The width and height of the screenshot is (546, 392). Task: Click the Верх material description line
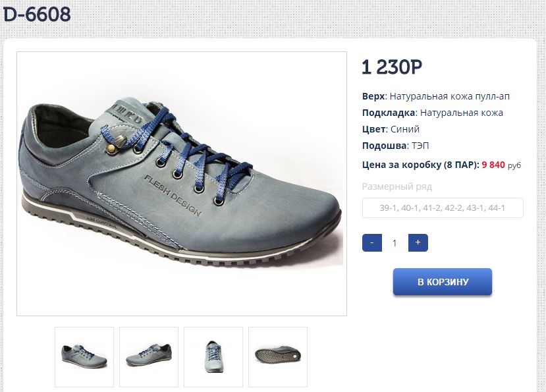pos(436,96)
